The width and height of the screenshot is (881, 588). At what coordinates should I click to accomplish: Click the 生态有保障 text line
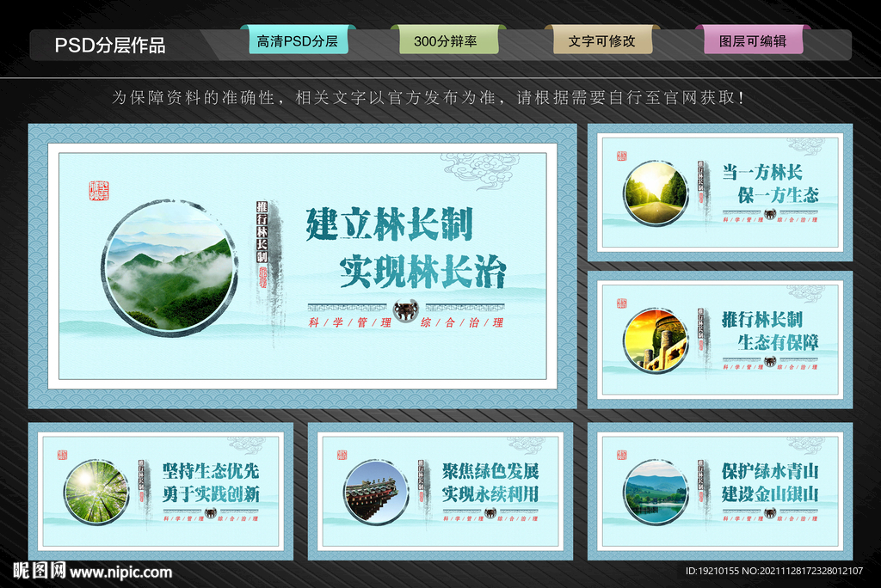click(x=778, y=342)
